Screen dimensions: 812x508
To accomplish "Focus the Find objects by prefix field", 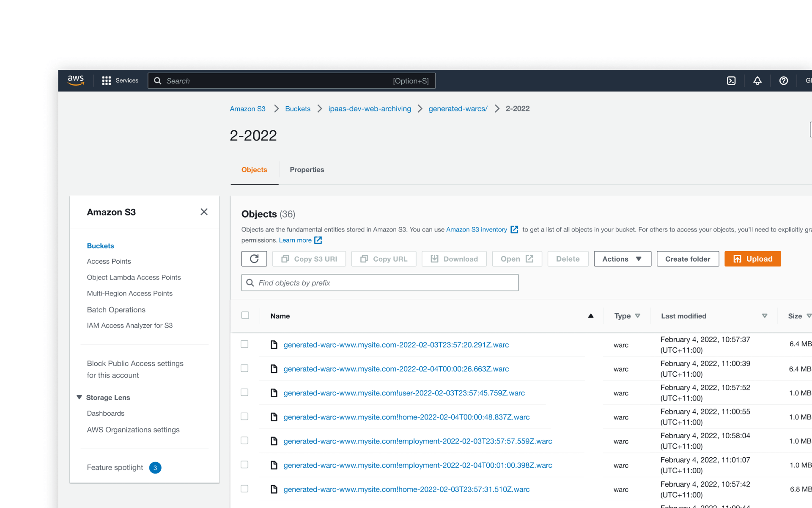I will 380,282.
